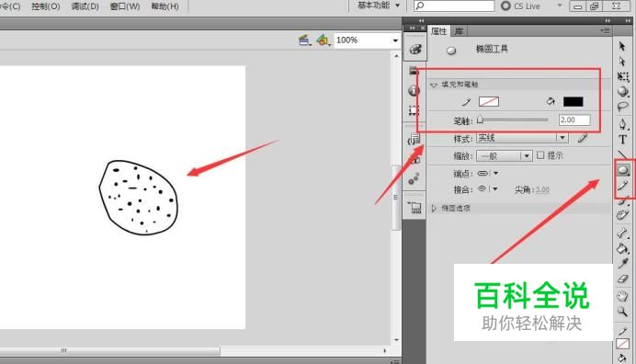Open the properties panel options menu
The width and height of the screenshot is (636, 364).
[x=605, y=31]
